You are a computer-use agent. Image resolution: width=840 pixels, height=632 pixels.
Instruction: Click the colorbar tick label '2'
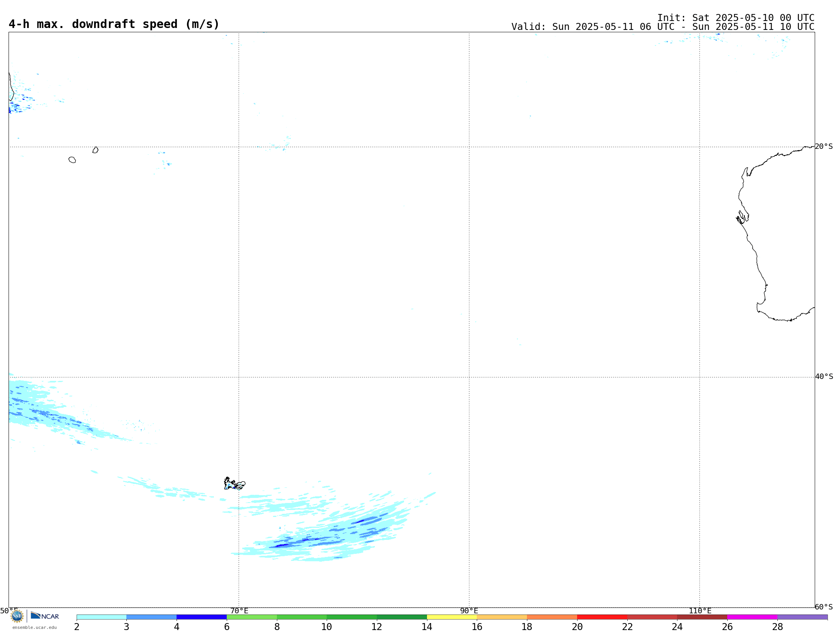(x=77, y=627)
